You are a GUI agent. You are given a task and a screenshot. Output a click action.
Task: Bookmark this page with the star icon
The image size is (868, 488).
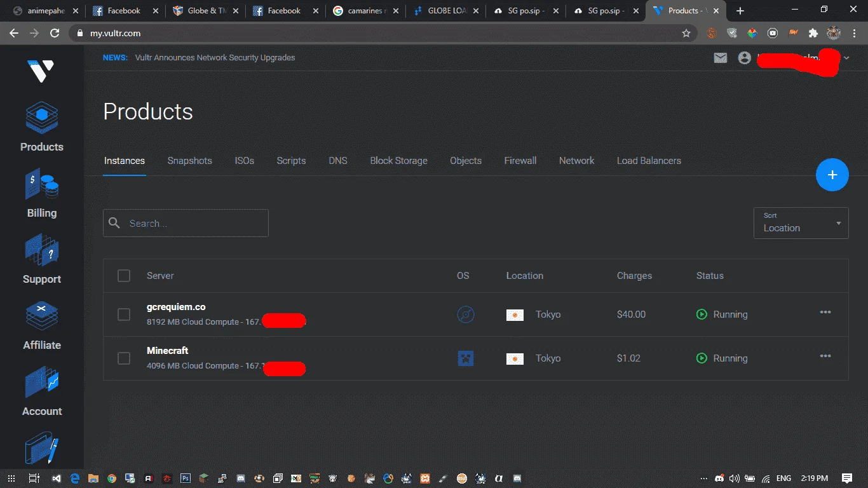point(686,33)
